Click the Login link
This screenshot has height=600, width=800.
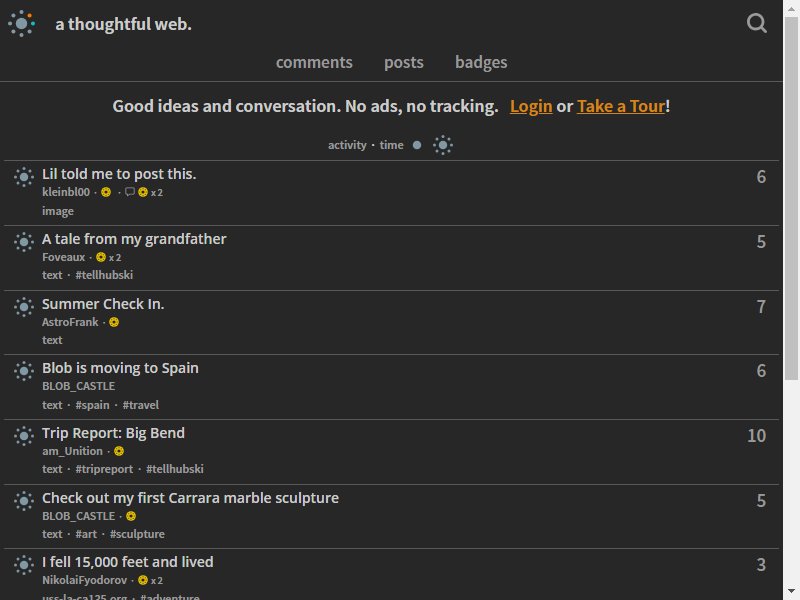coord(531,106)
